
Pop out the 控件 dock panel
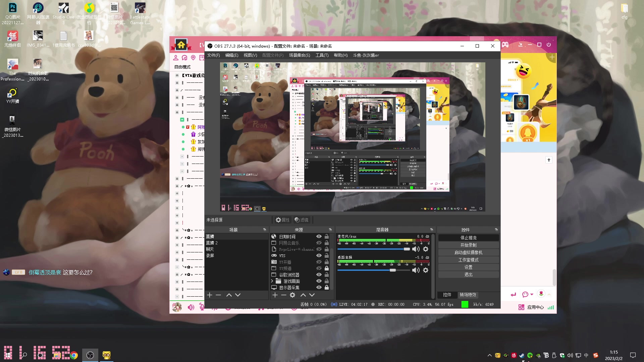point(496,230)
